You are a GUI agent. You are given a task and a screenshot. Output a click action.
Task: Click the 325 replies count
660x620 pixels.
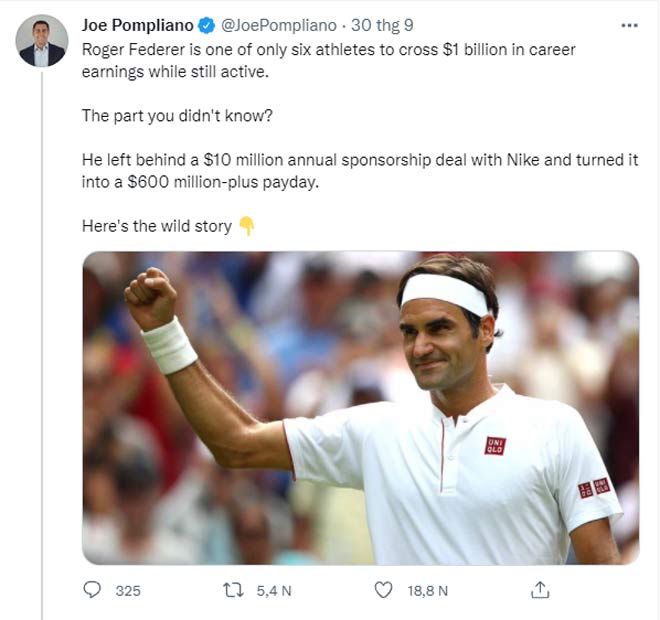pyautogui.click(x=128, y=591)
